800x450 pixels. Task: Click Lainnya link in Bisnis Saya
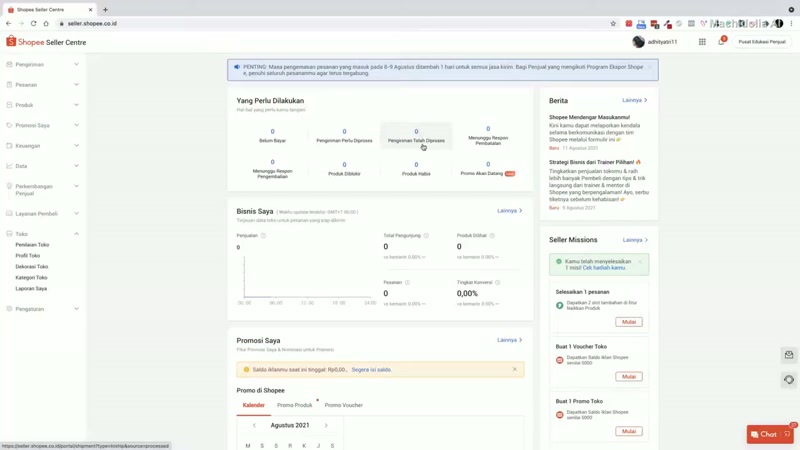click(x=510, y=210)
